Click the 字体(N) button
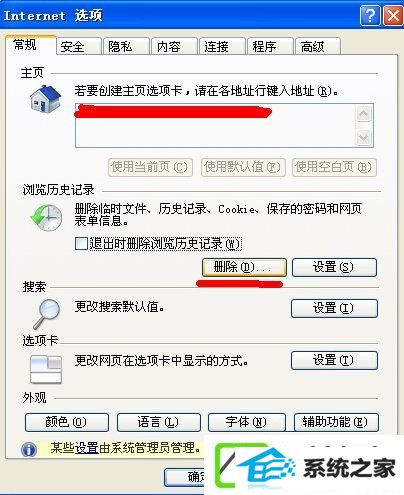404x495 pixels. pos(247,422)
